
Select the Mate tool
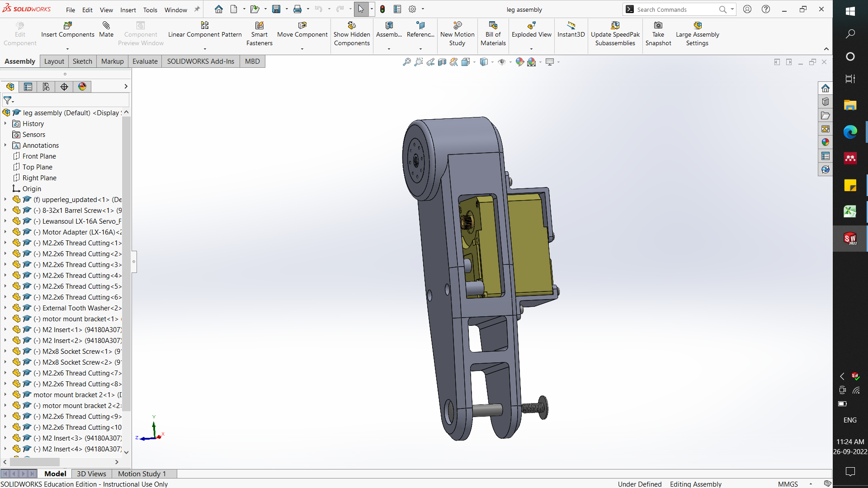pyautogui.click(x=106, y=29)
